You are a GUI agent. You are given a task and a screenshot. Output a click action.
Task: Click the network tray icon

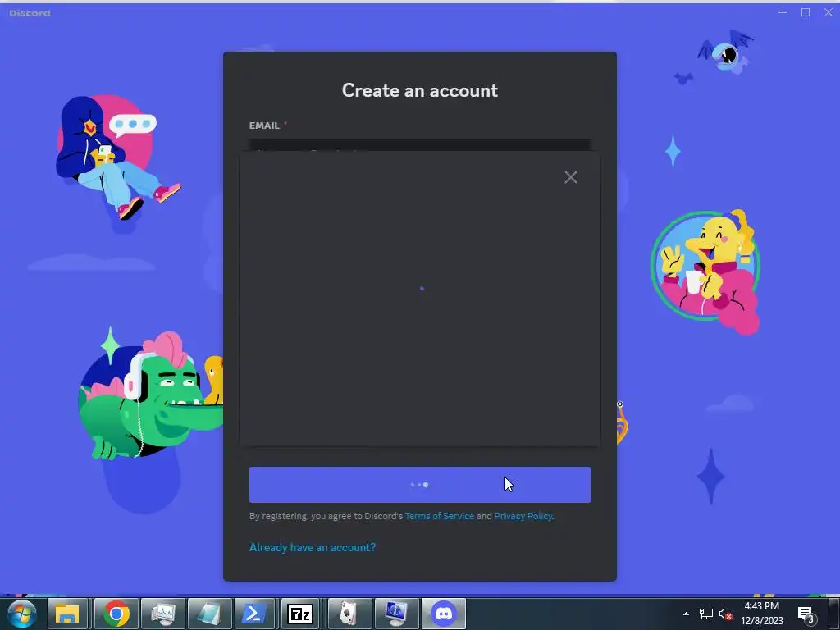[x=705, y=614]
